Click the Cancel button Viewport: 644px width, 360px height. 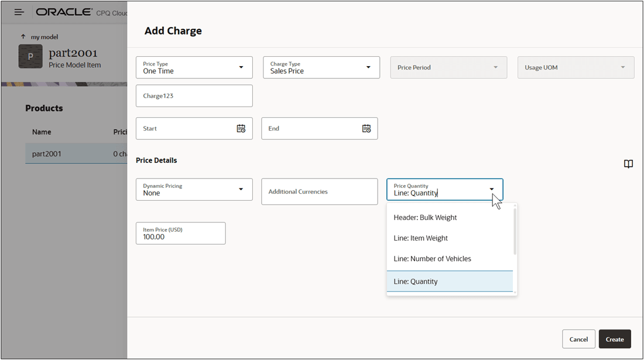tap(578, 339)
